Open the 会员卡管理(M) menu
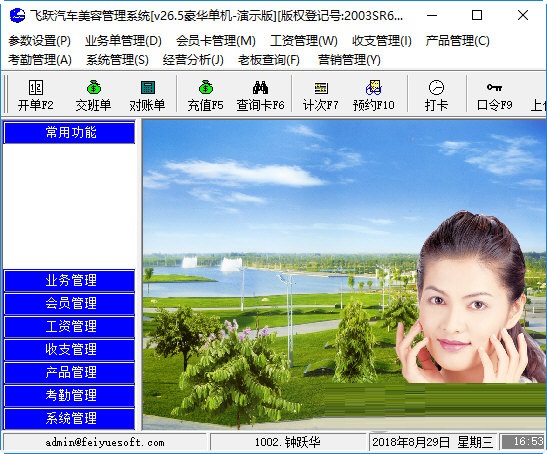547x454 pixels. 216,41
